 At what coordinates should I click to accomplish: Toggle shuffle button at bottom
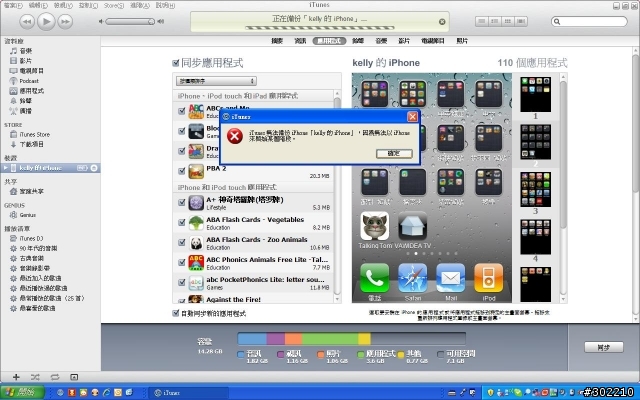click(x=35, y=377)
